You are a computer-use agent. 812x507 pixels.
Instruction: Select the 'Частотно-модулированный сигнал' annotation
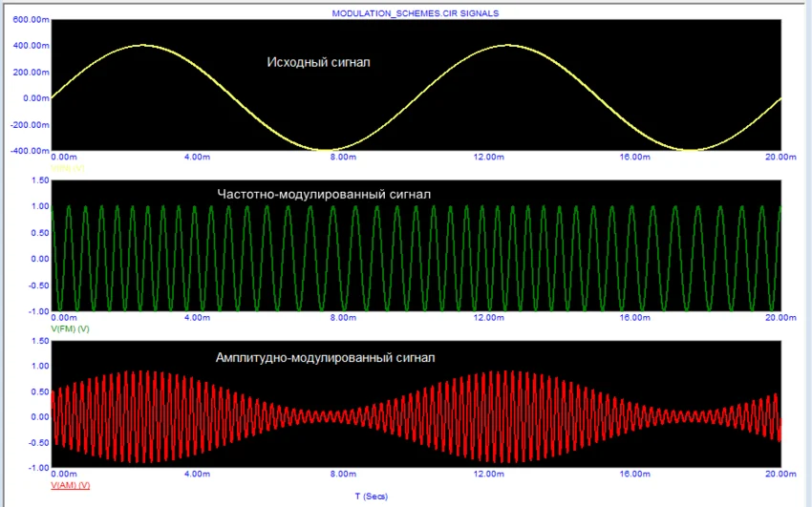[324, 194]
